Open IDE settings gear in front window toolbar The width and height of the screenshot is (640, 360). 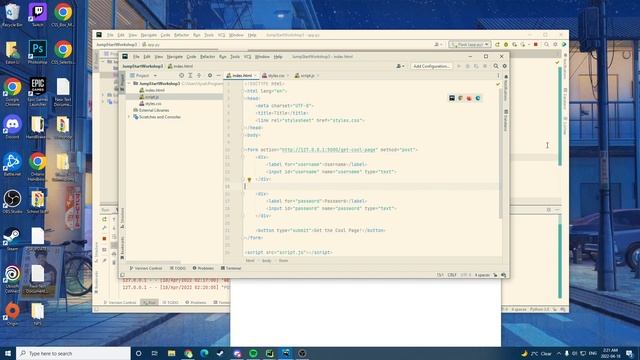(505, 66)
